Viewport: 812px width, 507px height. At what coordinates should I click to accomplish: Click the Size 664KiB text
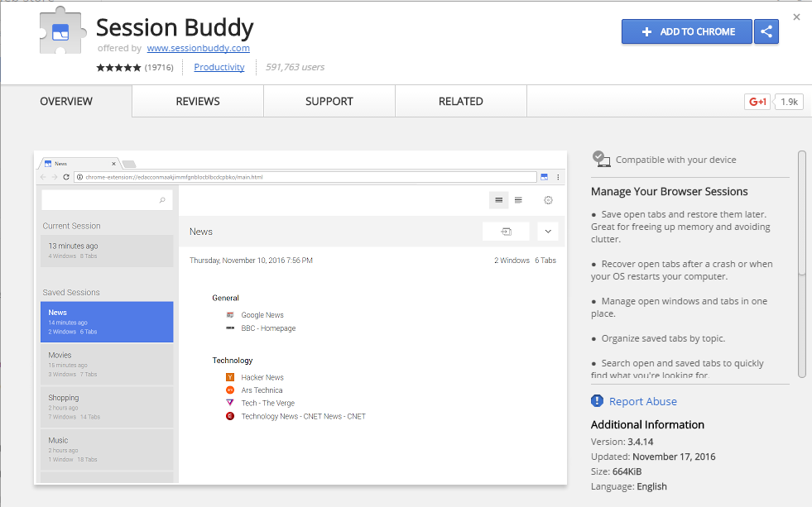[617, 471]
